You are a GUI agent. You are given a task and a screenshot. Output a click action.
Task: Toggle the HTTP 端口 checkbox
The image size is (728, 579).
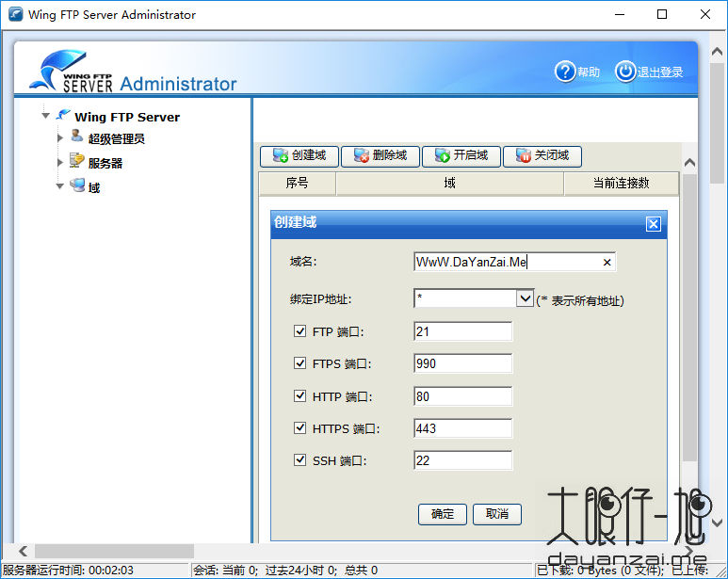pos(299,395)
